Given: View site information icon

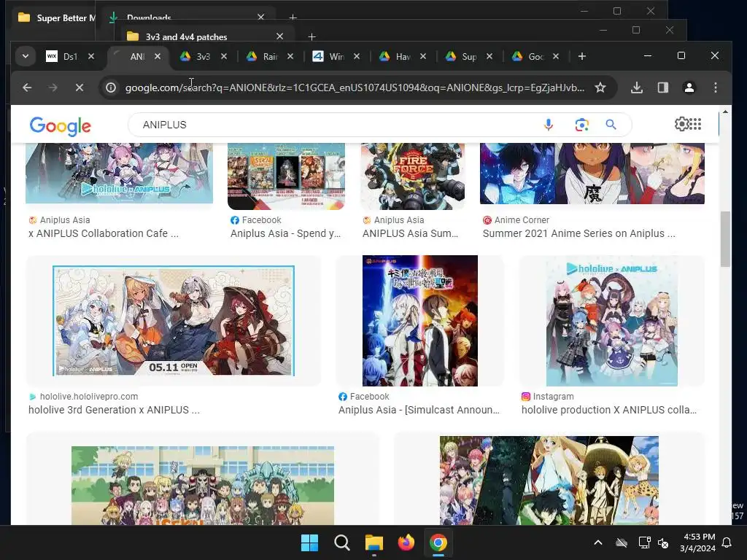Looking at the screenshot, I should point(111,87).
